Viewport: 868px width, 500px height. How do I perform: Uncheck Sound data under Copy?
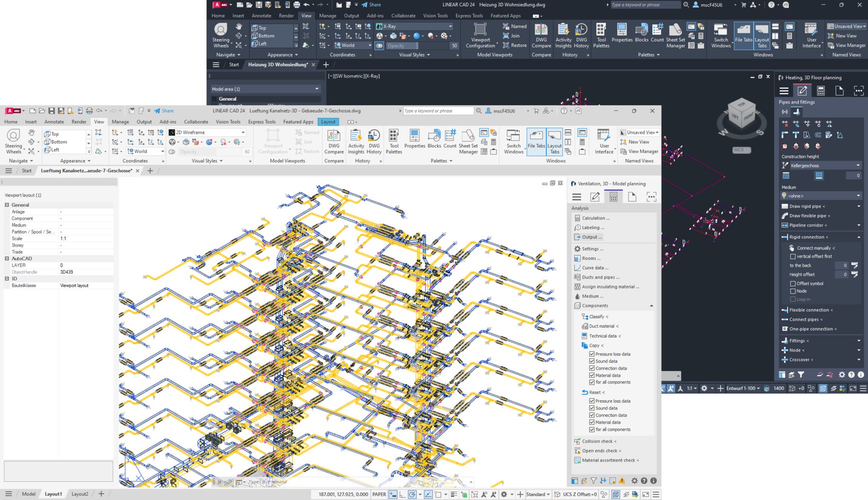(x=592, y=361)
